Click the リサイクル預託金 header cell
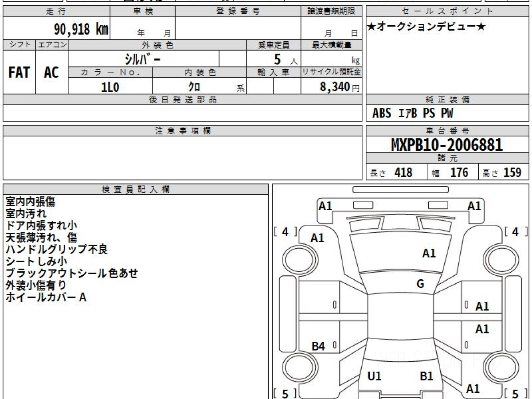 click(331, 73)
